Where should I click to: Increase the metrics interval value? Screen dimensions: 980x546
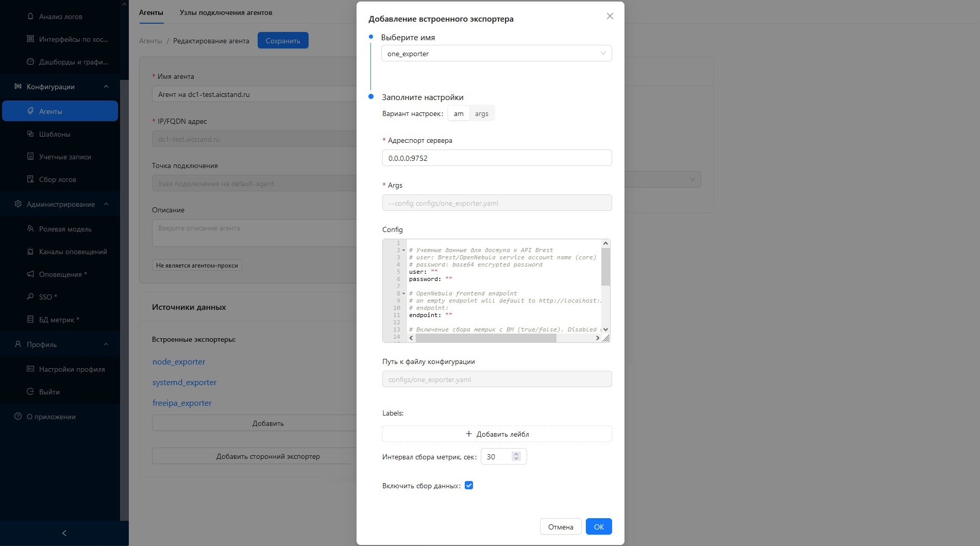point(516,454)
